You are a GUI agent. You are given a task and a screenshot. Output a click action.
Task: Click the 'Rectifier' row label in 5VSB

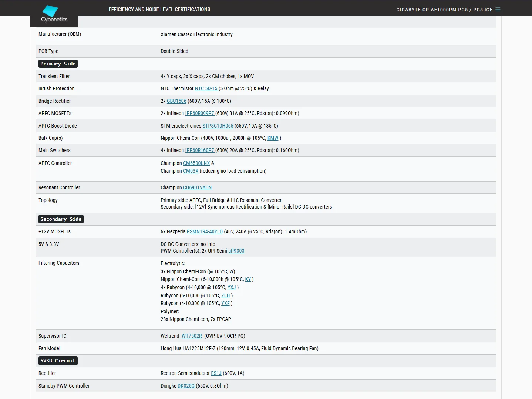47,373
